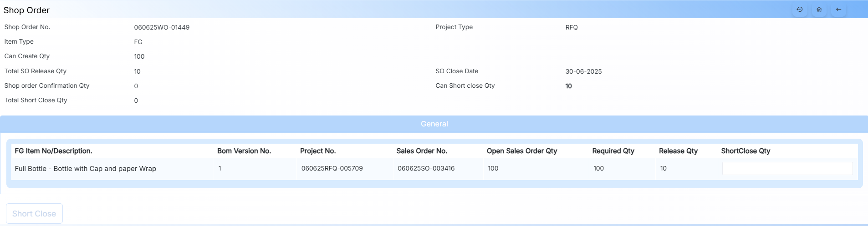Click SO Close Date value 30-06-2025

[583, 71]
